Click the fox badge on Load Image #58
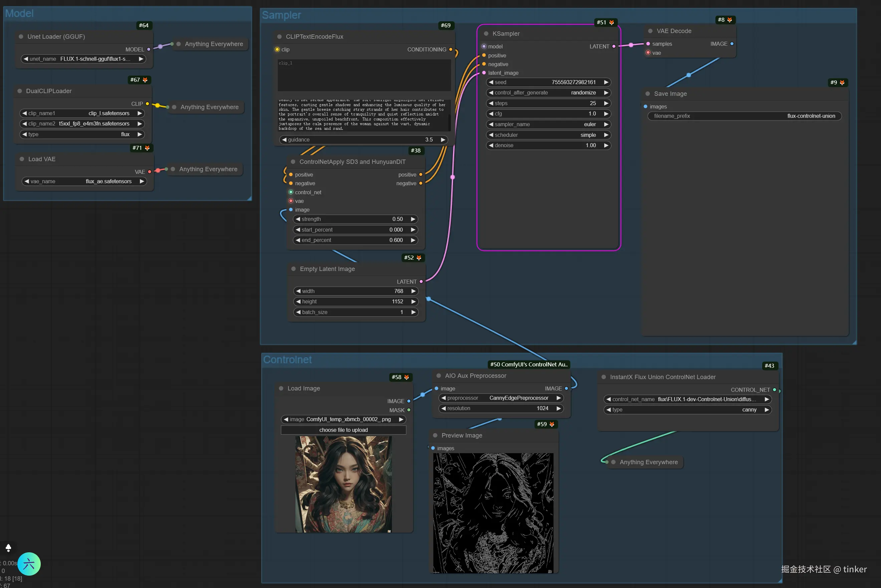Image resolution: width=881 pixels, height=588 pixels. [407, 377]
